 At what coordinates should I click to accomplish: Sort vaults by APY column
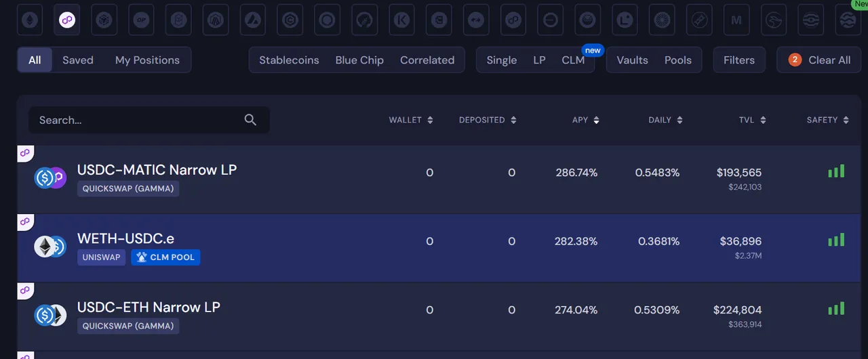[x=585, y=120]
